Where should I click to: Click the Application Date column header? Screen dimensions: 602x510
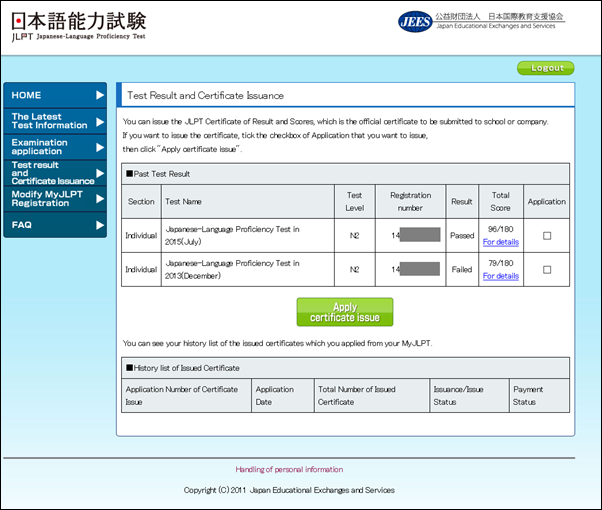(x=283, y=396)
